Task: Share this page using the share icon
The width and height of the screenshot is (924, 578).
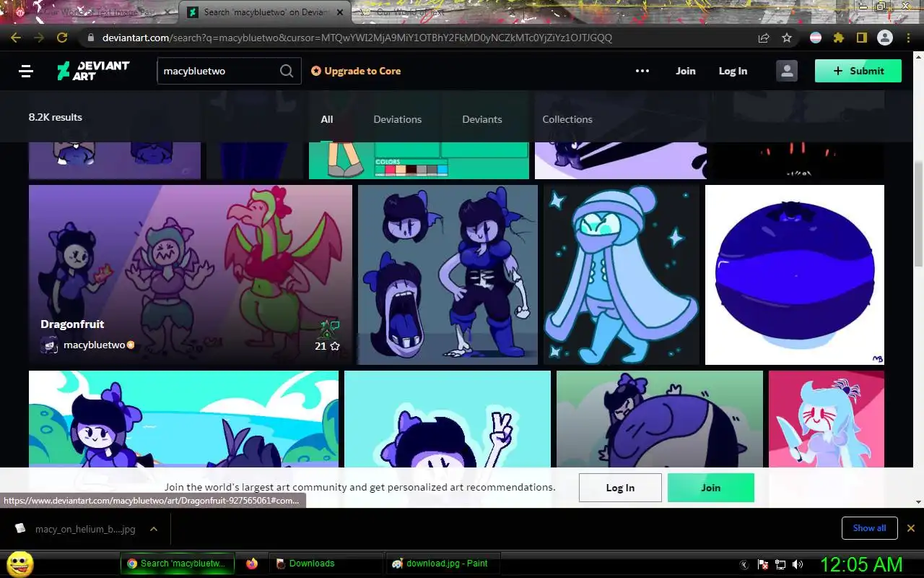Action: (x=764, y=38)
